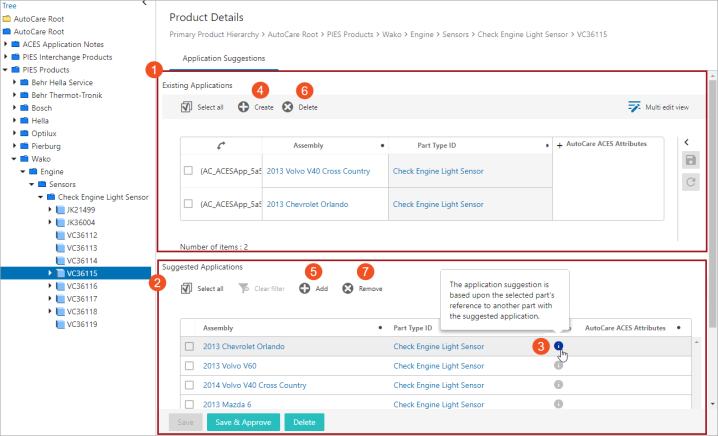Click the Save & Approve button
The height and width of the screenshot is (436, 718).
[x=243, y=422]
